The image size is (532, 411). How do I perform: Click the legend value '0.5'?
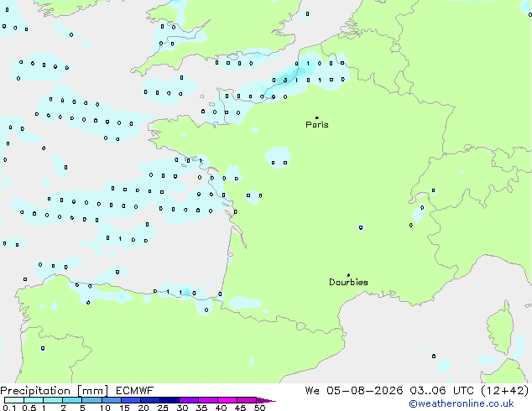pos(29,408)
